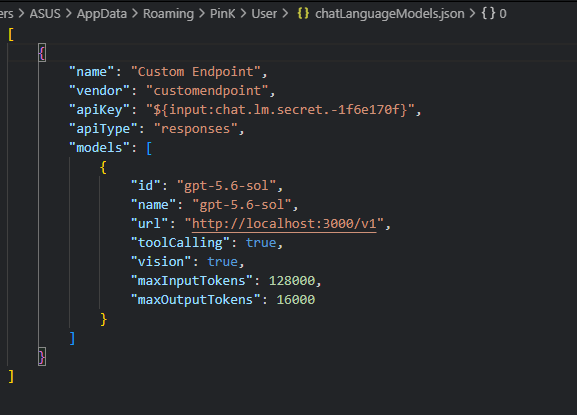The image size is (577, 415).
Task: Click the JSON file icon in the breadcrumb
Action: [303, 14]
